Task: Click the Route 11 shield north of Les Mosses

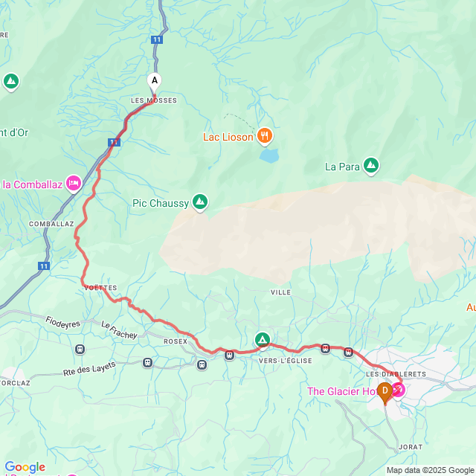Action: (157, 39)
